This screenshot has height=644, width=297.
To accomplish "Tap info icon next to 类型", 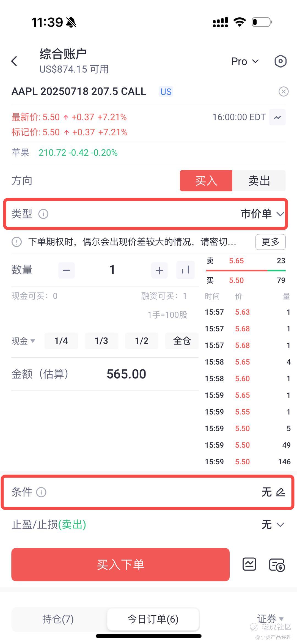I will pos(43,214).
